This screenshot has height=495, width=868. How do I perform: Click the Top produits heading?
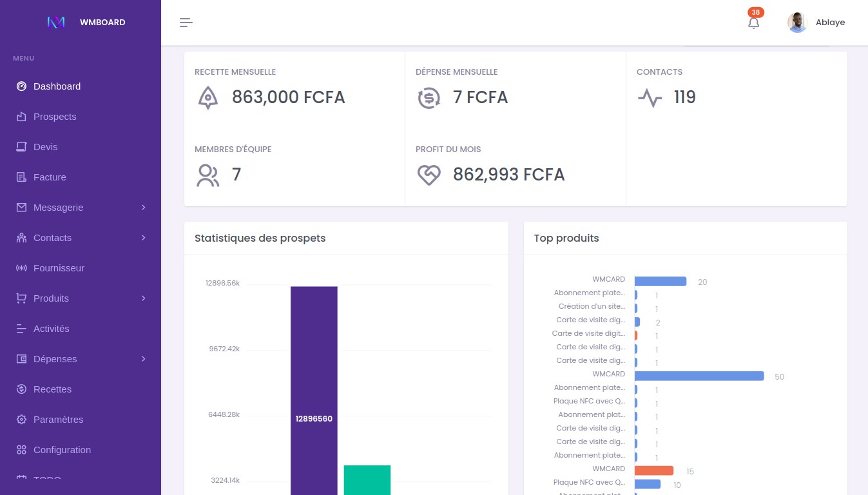[566, 238]
